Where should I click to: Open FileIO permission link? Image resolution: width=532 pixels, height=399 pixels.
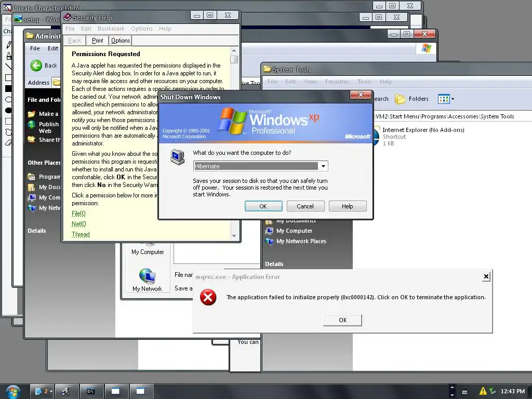pyautogui.click(x=79, y=214)
